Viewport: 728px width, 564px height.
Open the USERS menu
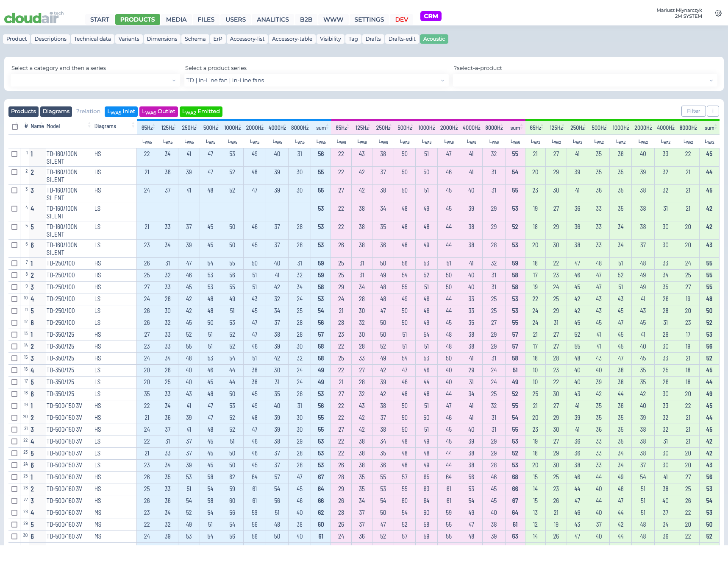click(x=236, y=20)
